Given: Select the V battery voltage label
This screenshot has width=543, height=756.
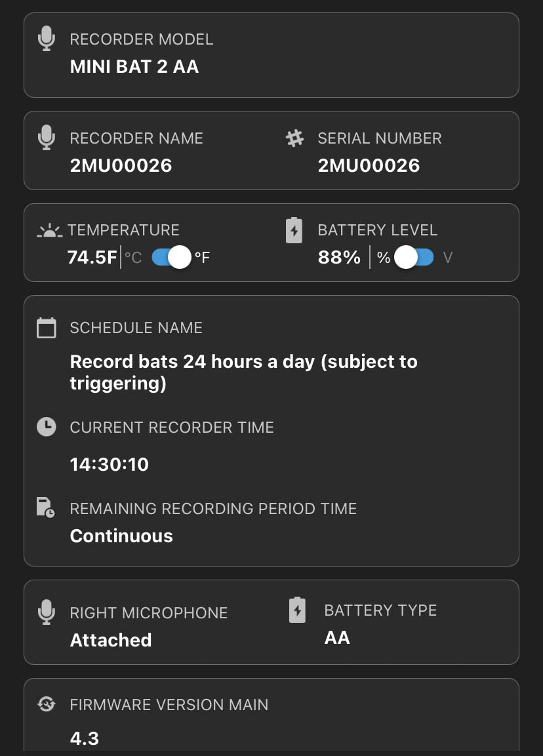Looking at the screenshot, I should [448, 258].
